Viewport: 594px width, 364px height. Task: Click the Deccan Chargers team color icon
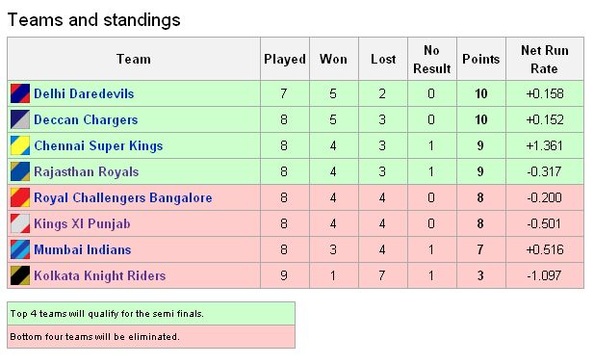click(x=20, y=119)
